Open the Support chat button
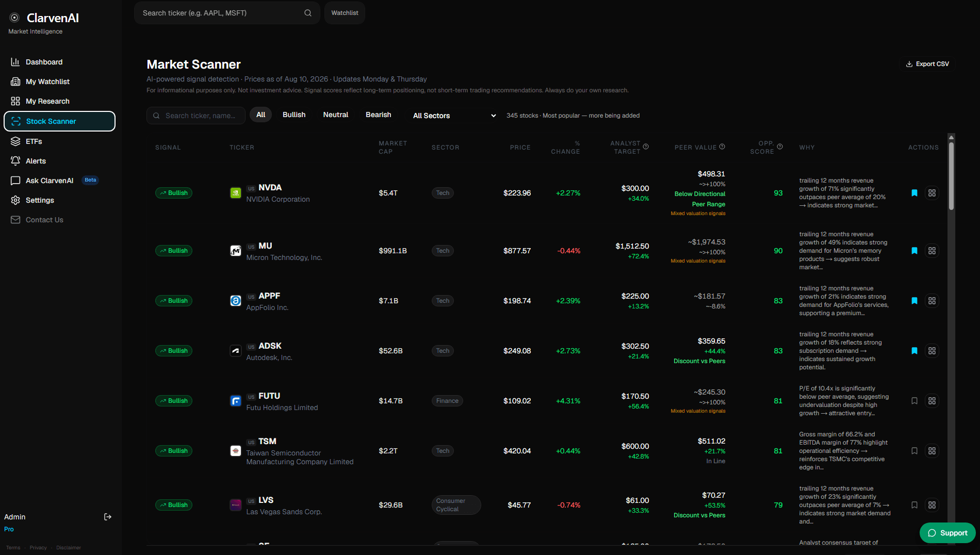This screenshot has height=555, width=980. tap(948, 533)
